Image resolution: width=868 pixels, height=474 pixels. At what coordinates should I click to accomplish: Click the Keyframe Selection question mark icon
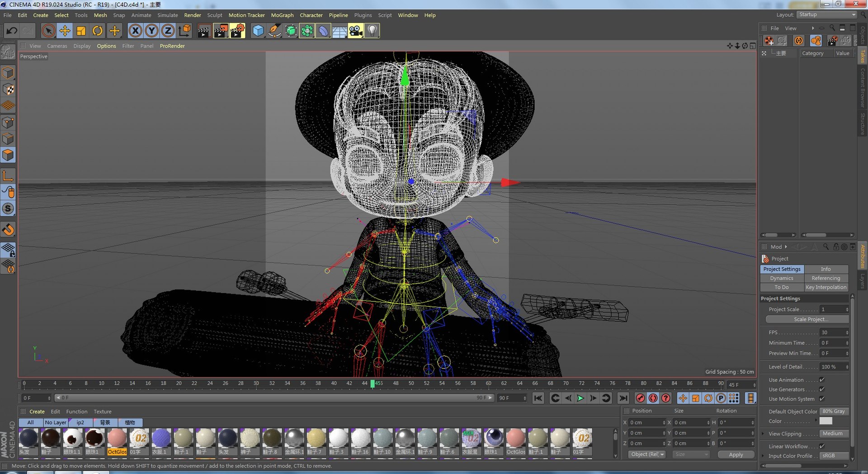665,398
